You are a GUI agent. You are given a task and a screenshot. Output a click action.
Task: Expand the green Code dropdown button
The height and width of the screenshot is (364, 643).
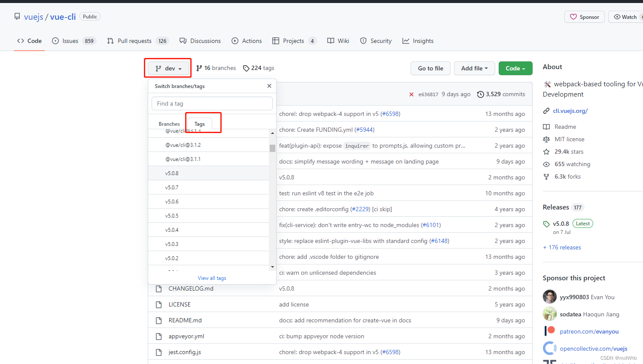click(x=515, y=68)
